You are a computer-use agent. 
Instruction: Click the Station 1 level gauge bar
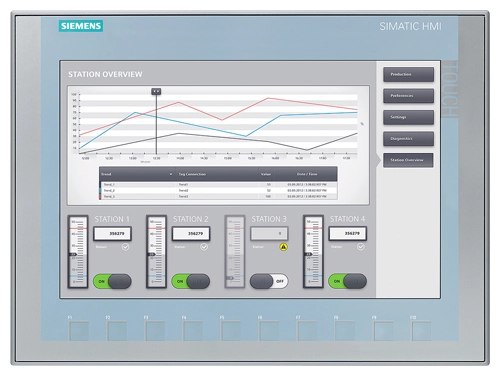[x=78, y=252]
